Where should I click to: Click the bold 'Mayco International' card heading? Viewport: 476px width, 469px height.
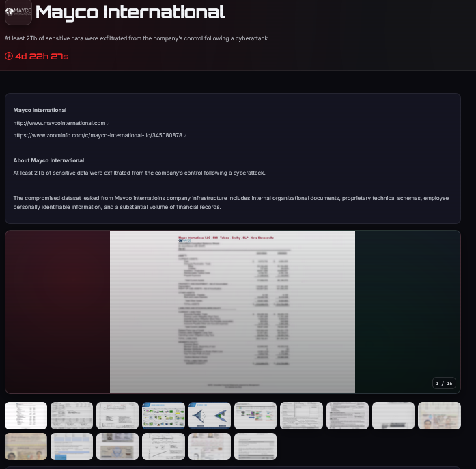tap(40, 110)
